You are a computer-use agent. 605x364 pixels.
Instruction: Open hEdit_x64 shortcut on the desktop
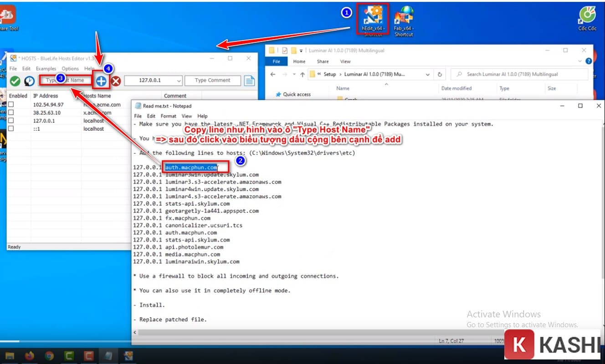click(373, 20)
